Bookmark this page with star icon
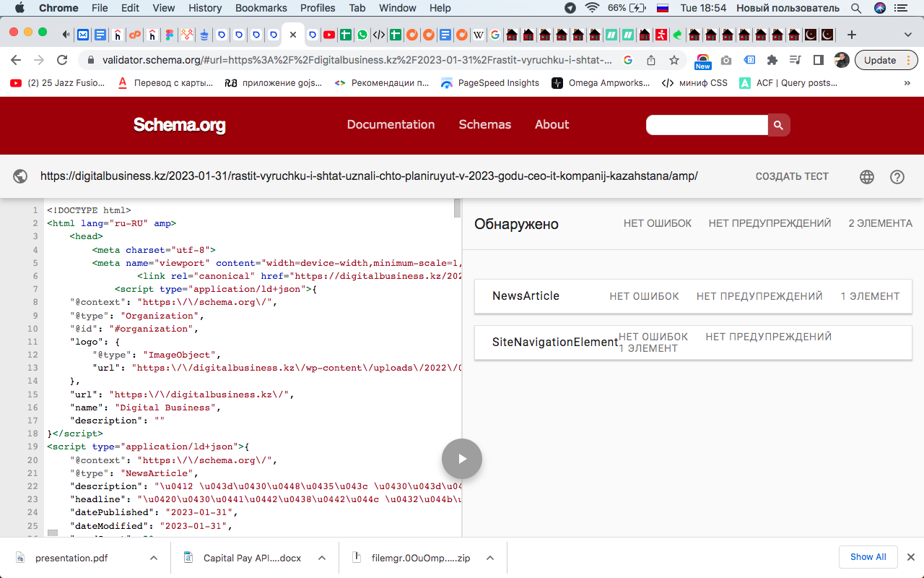 click(674, 60)
